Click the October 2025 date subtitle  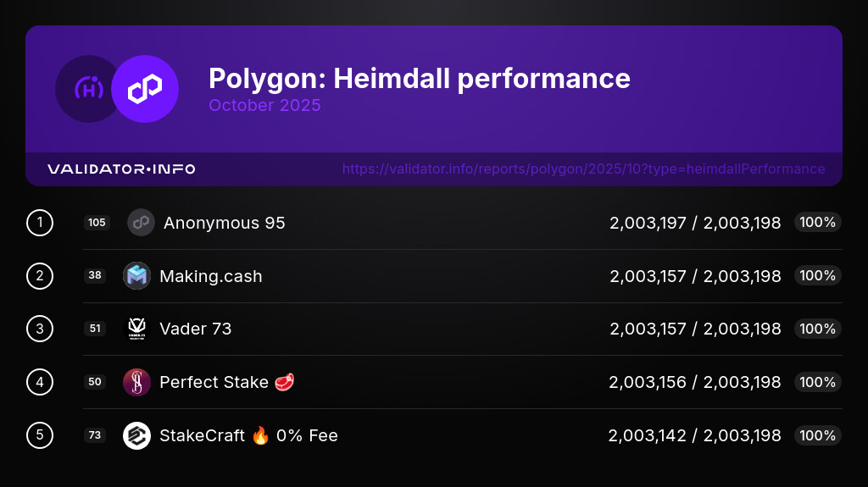coord(264,106)
